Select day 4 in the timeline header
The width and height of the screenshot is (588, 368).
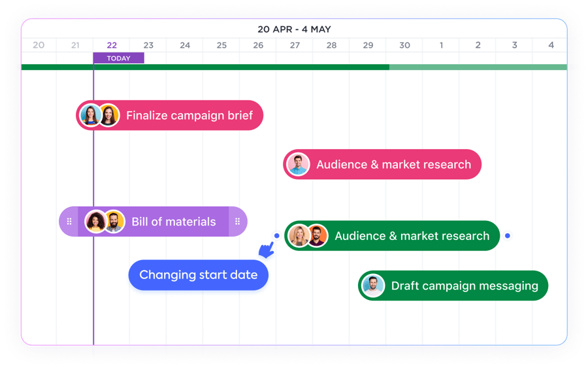coord(551,45)
